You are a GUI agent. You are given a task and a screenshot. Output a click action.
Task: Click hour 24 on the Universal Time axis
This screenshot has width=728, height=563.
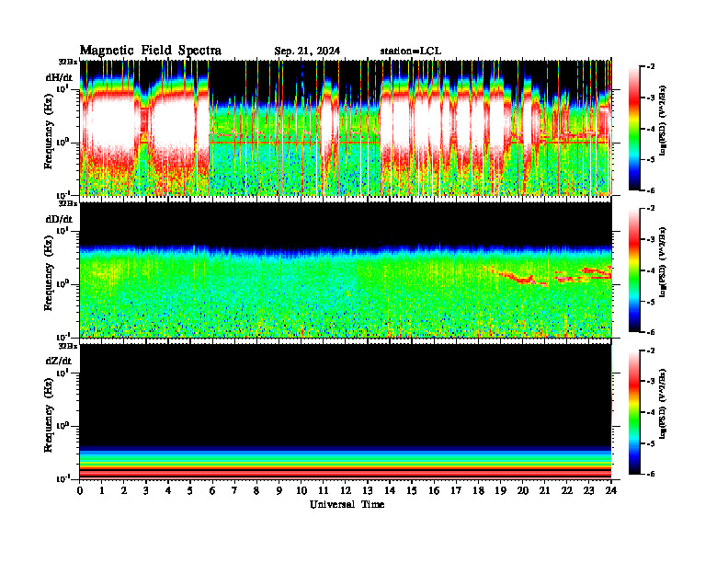pyautogui.click(x=611, y=490)
